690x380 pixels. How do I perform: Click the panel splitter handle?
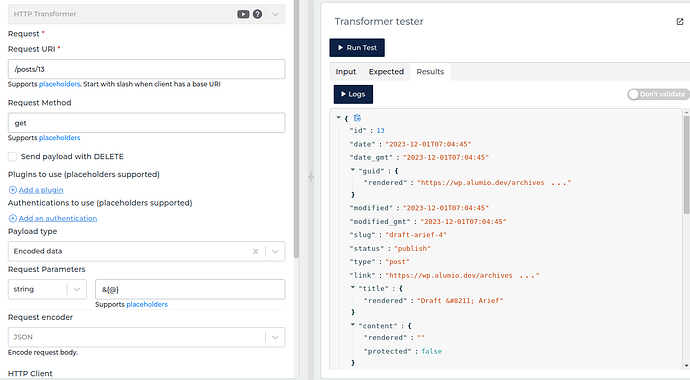point(311,177)
